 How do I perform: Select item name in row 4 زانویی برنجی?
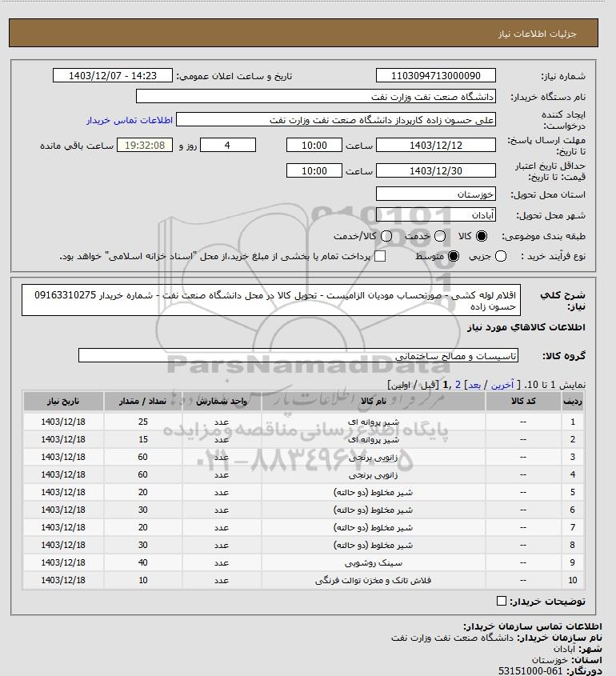374,475
